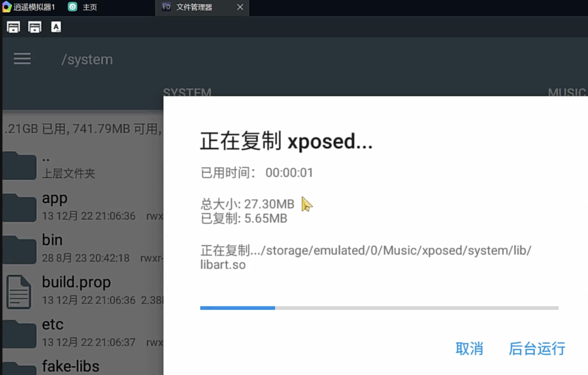This screenshot has height=375, width=588.
Task: Click the blue copy progress bar
Action: point(379,308)
